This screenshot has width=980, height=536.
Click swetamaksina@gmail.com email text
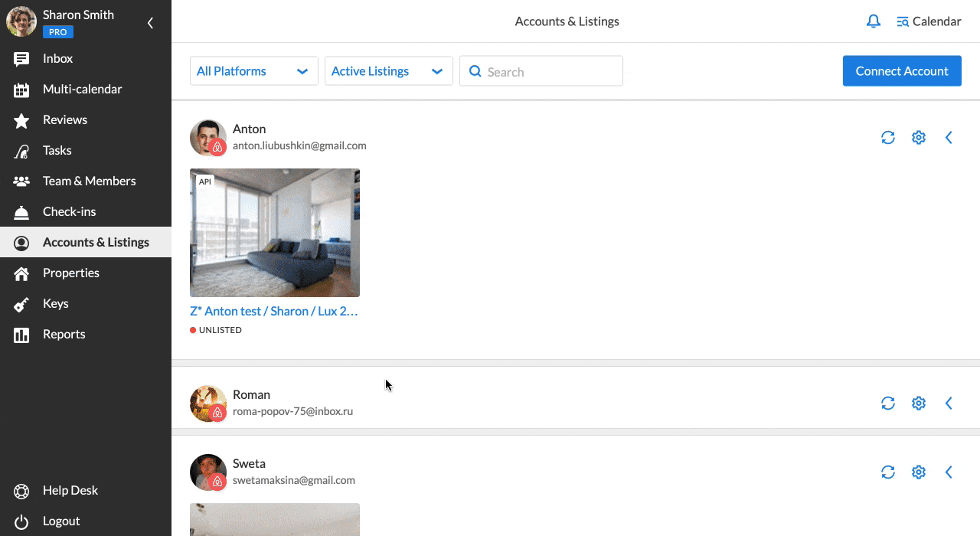coord(294,480)
